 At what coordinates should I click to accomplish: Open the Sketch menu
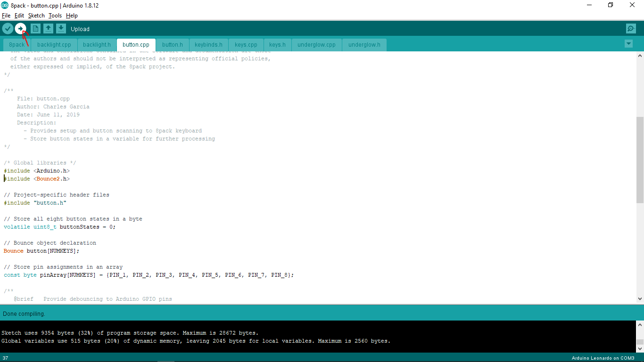point(36,16)
